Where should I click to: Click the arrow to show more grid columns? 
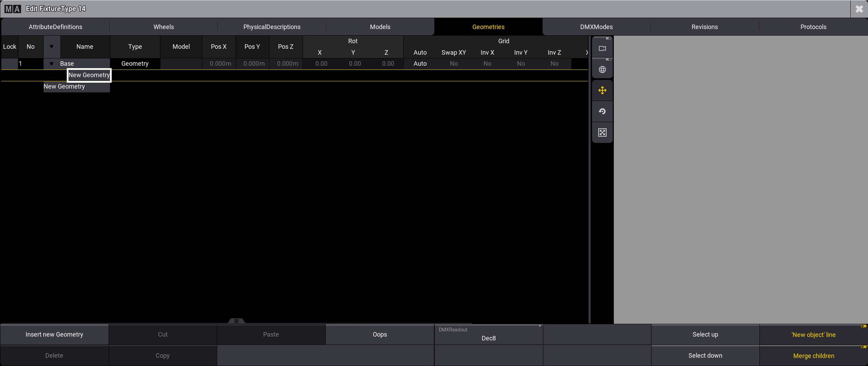coord(586,52)
